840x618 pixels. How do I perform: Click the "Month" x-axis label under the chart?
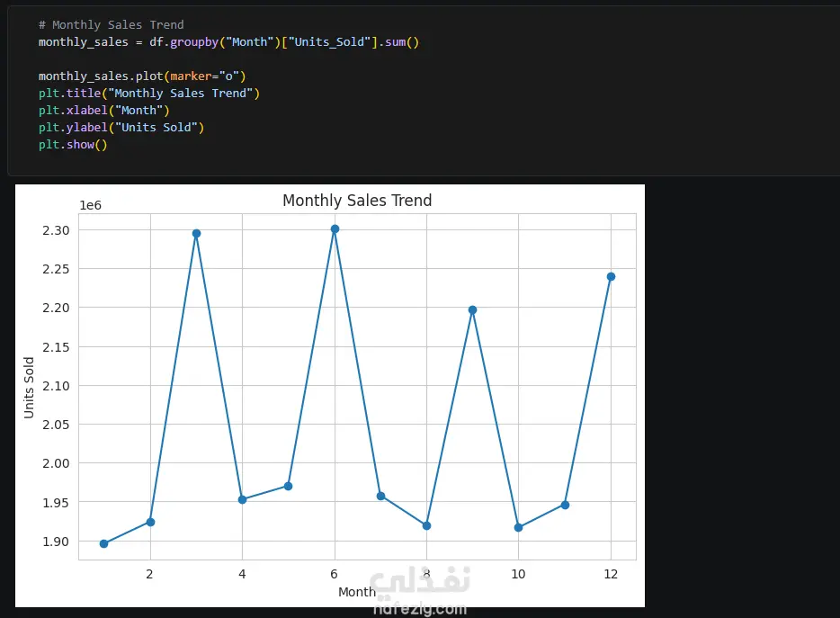click(x=357, y=592)
